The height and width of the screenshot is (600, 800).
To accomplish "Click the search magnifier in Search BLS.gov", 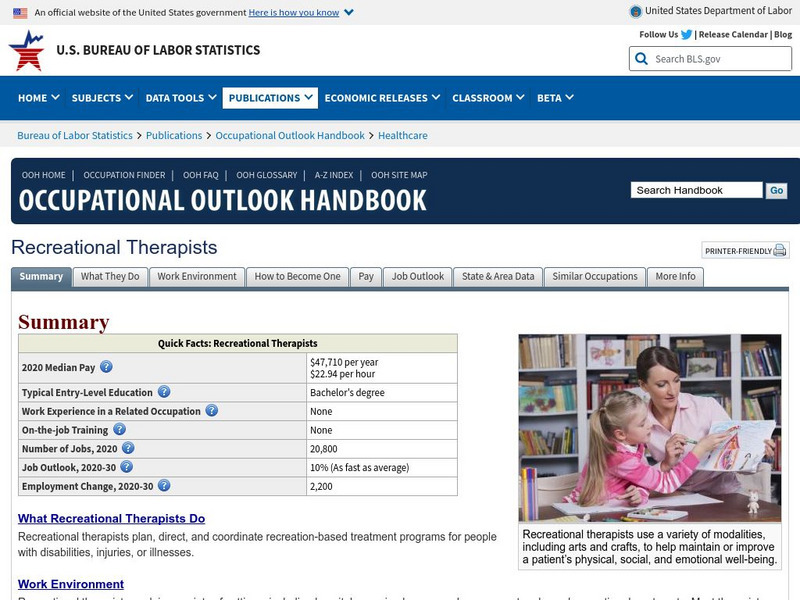I will (640, 58).
